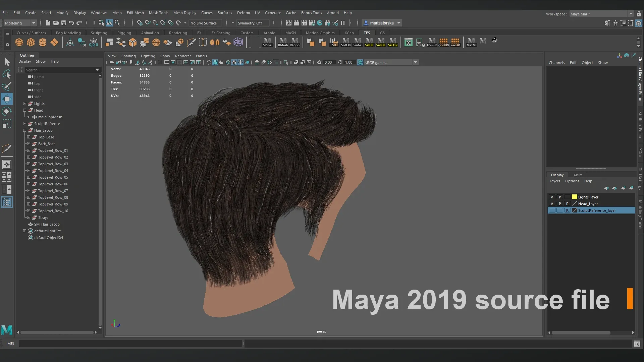The image size is (644, 362).
Task: Expand the Head outliner group
Action: point(24,110)
